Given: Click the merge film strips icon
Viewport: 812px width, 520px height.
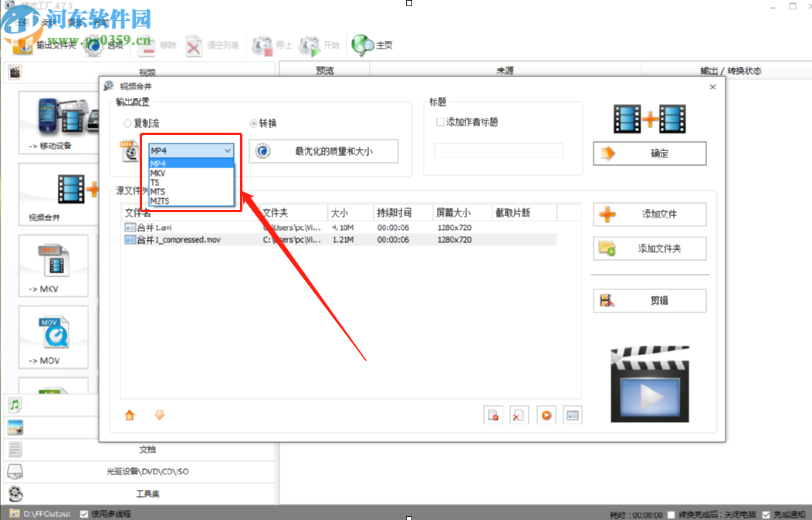Looking at the screenshot, I should point(649,119).
